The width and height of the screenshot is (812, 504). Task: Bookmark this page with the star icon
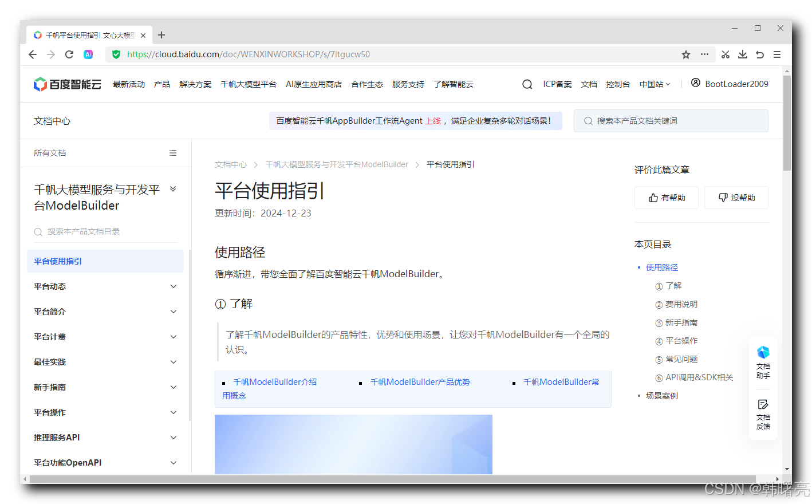686,54
